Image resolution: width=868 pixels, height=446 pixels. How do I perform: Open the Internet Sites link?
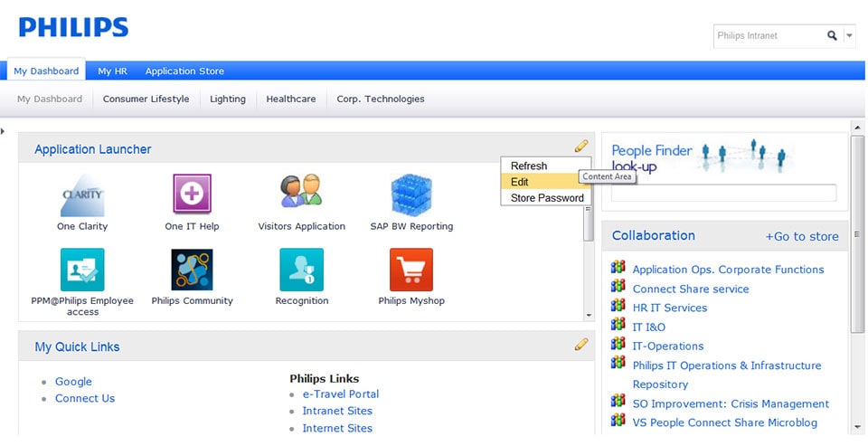[337, 428]
